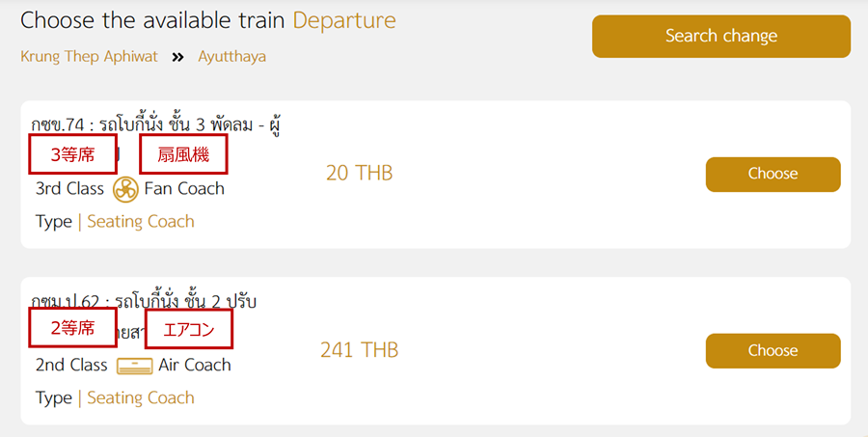This screenshot has width=868, height=437.
Task: Click the fan icon beside Fan Coach
Action: 125,189
